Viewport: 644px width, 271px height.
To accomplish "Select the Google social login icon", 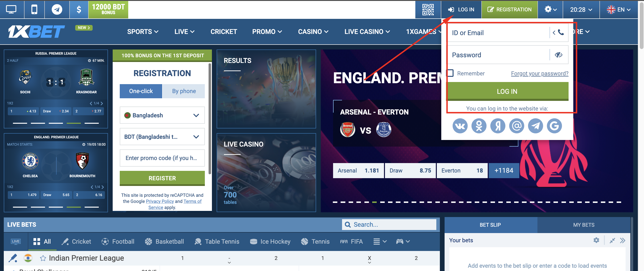I will click(x=554, y=126).
